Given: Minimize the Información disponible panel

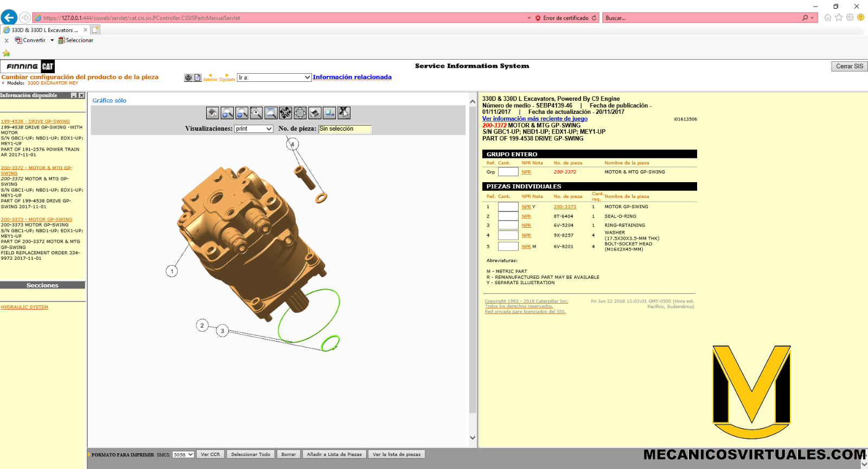Looking at the screenshot, I should point(74,95).
